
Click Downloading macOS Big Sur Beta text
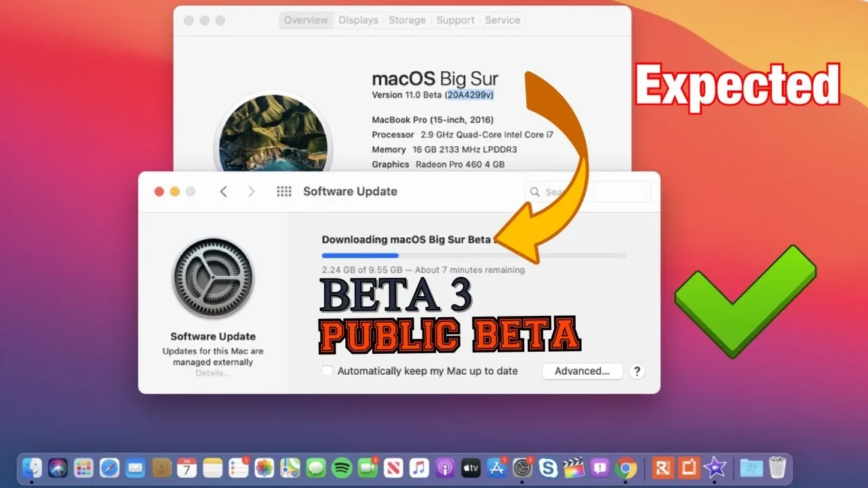point(406,240)
